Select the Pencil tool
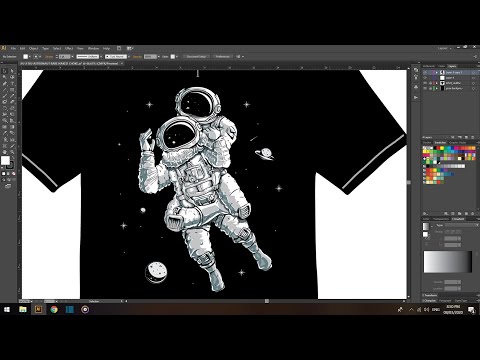480x360 pixels. [x=12, y=96]
